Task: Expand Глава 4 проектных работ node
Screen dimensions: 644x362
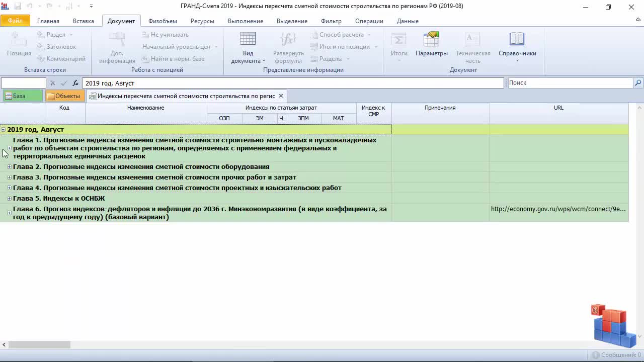Action: click(9, 188)
